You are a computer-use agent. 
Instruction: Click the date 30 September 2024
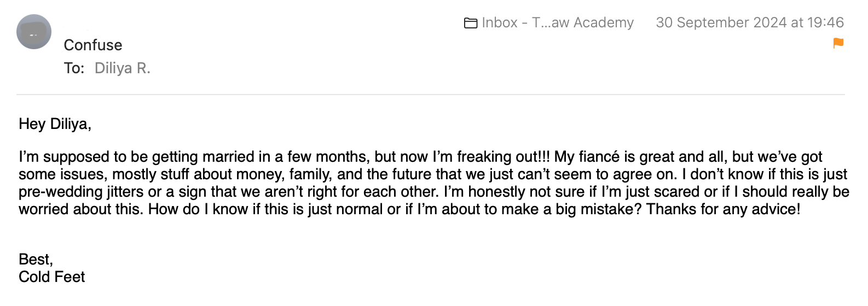pyautogui.click(x=721, y=22)
